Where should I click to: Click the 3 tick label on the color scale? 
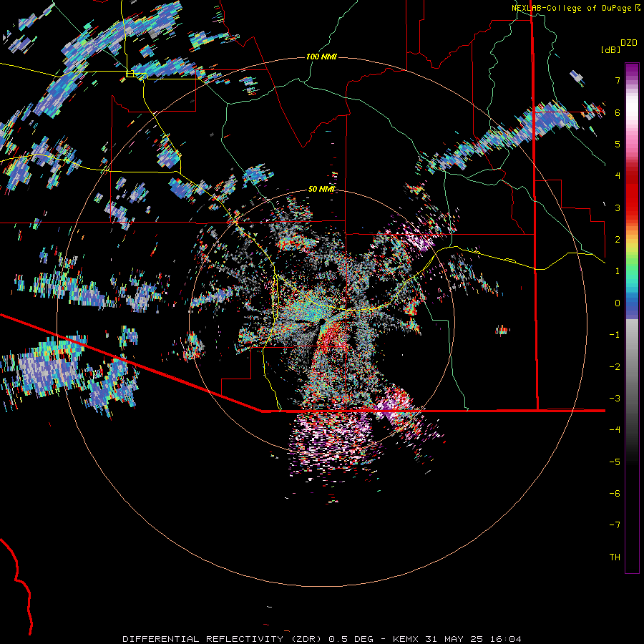(x=618, y=208)
